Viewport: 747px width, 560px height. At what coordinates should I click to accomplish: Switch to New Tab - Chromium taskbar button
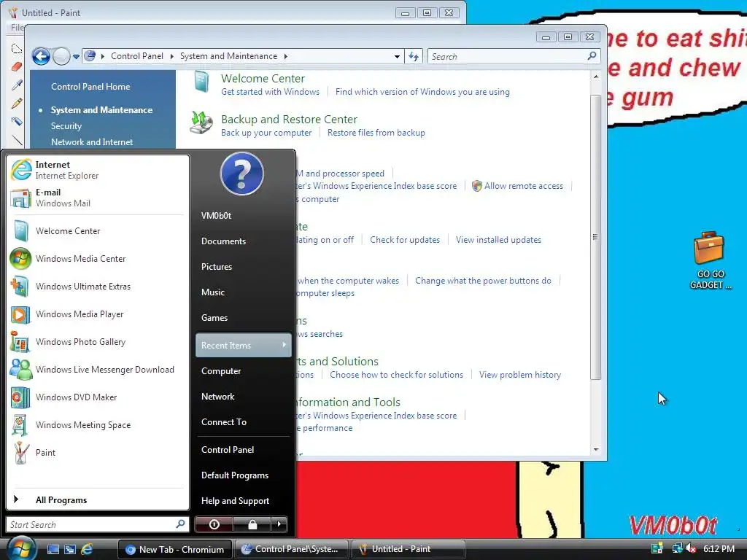pos(175,549)
